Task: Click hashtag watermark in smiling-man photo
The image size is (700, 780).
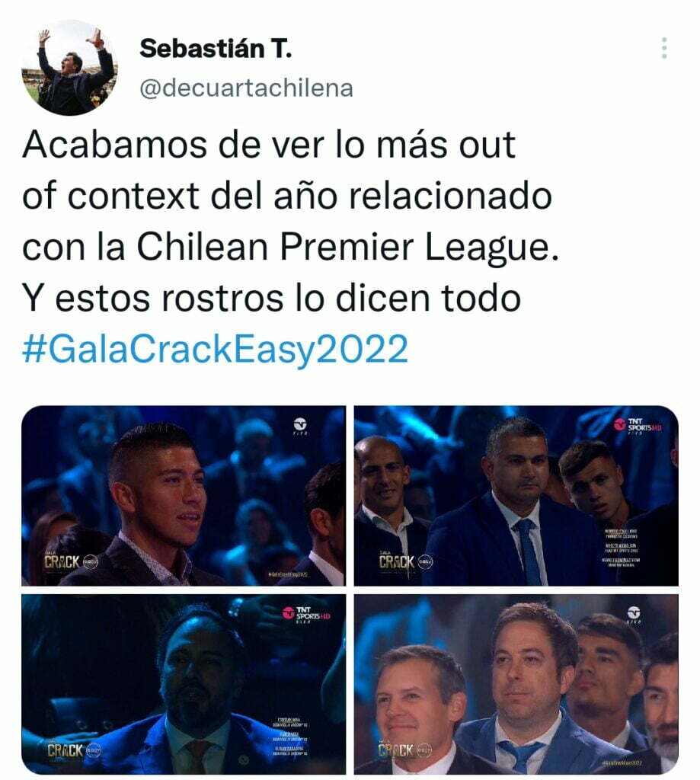Action: pyautogui.click(x=288, y=574)
